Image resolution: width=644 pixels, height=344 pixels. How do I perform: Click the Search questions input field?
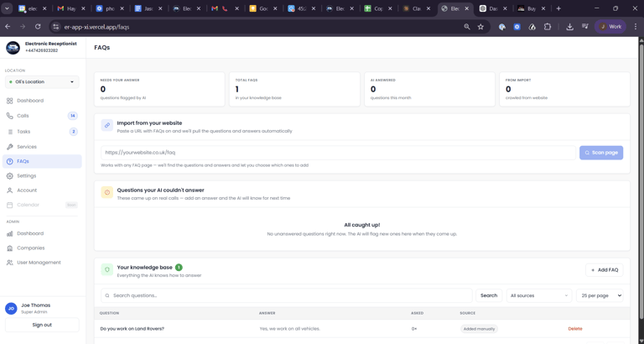(x=286, y=295)
